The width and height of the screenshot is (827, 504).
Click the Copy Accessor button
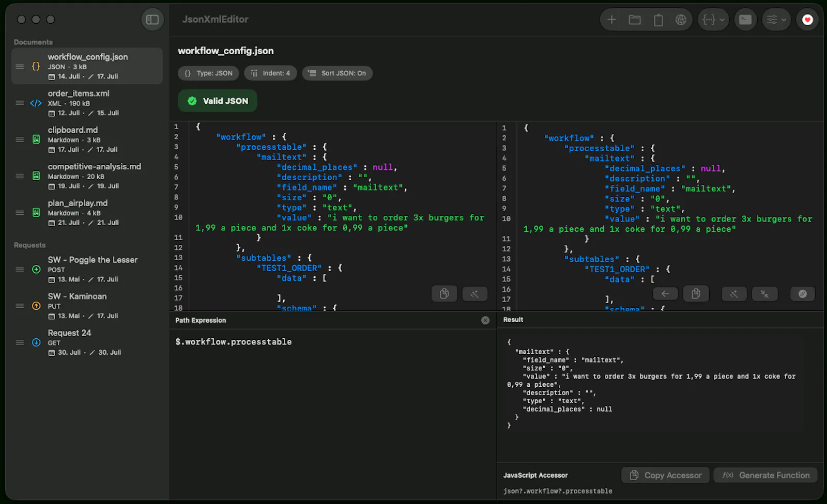pyautogui.click(x=666, y=475)
